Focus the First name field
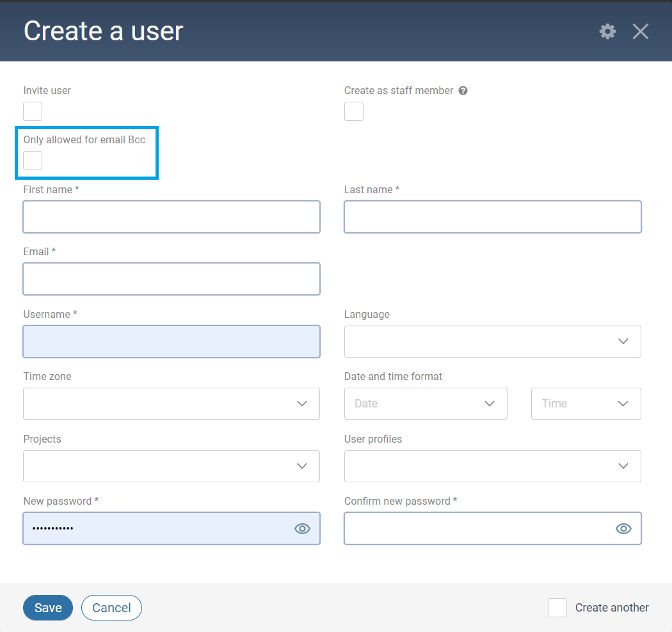 pos(172,217)
